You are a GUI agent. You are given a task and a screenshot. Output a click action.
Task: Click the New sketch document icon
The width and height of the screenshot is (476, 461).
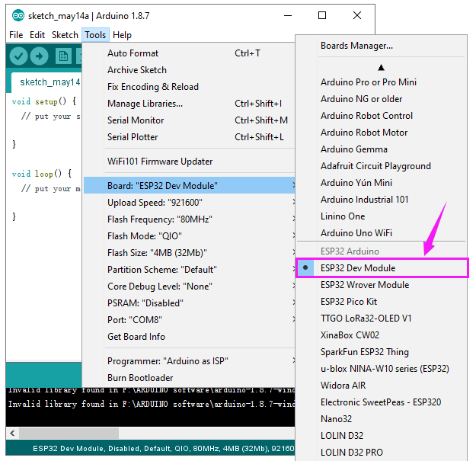(x=63, y=56)
